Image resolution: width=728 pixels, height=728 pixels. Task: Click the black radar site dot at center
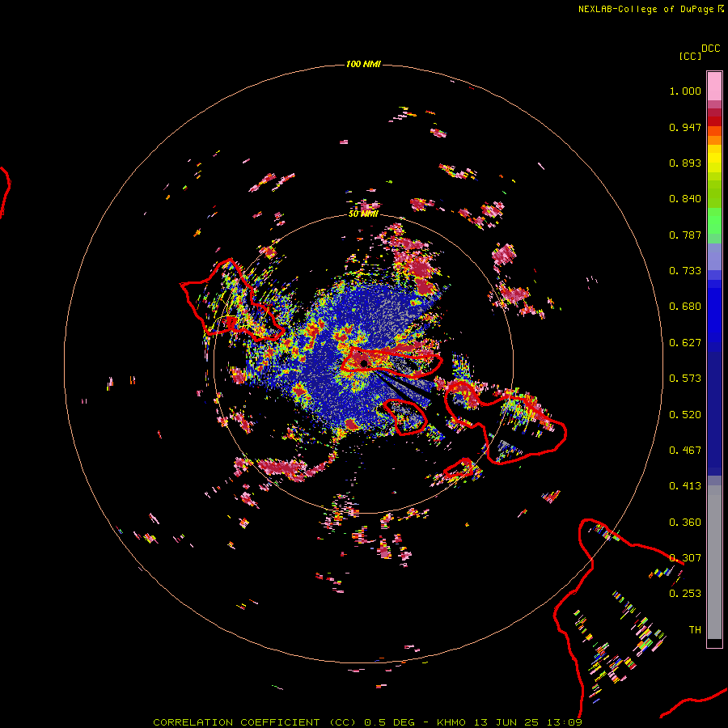tap(364, 363)
